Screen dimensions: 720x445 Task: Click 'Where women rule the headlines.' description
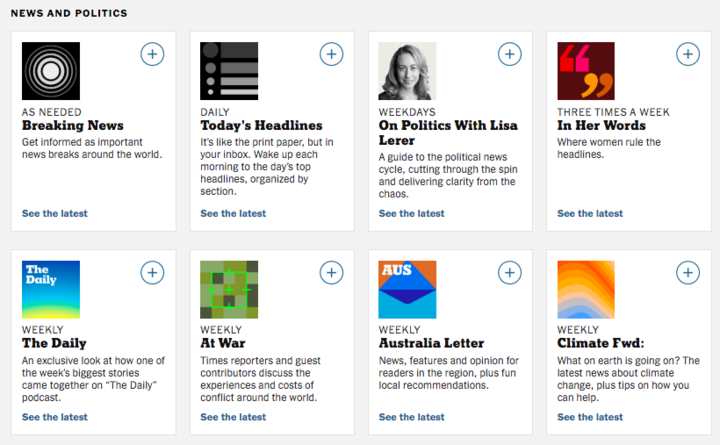609,148
